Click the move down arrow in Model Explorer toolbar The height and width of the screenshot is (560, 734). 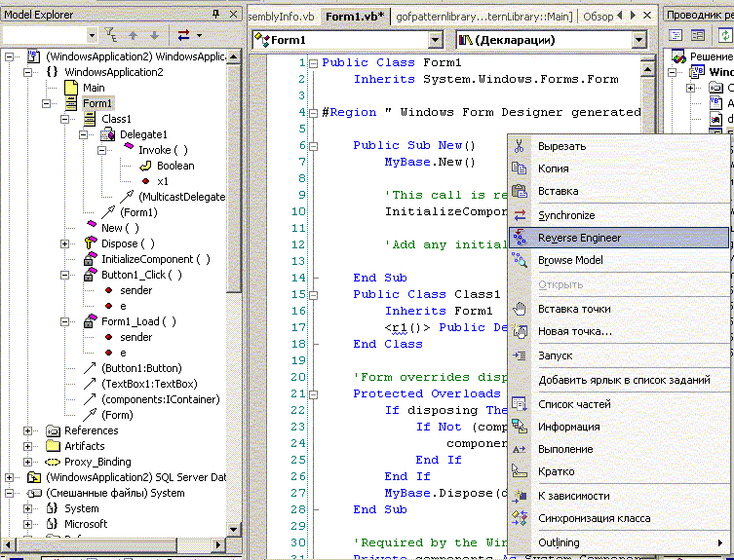[x=154, y=35]
